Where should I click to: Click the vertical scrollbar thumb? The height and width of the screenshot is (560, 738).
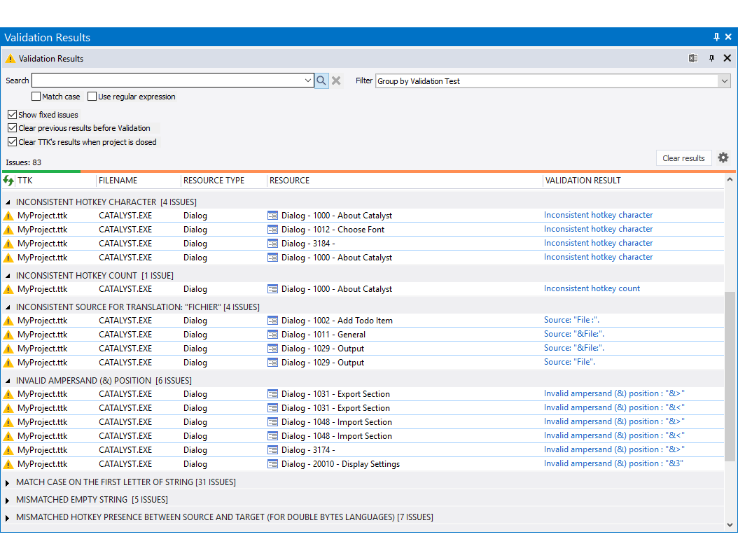(730, 378)
